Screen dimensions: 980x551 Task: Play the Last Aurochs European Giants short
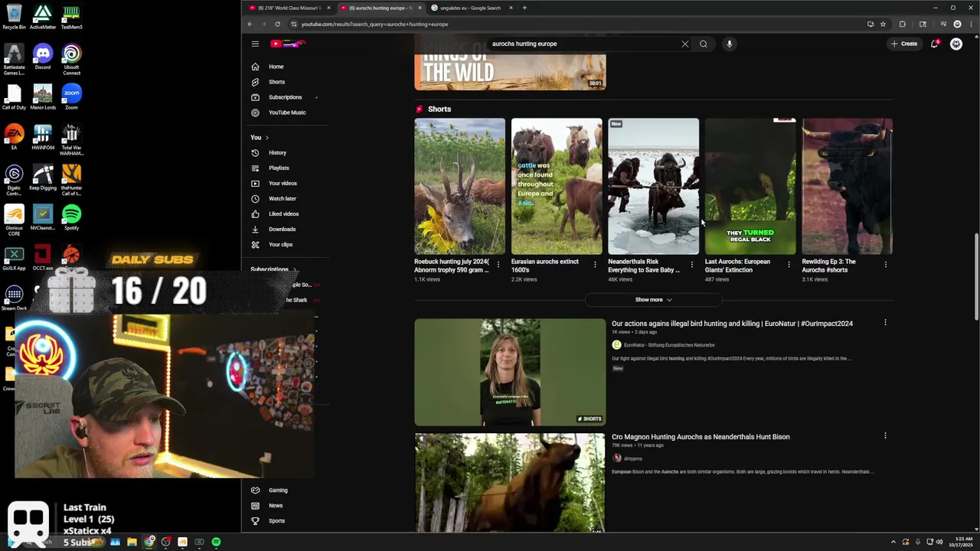click(750, 186)
